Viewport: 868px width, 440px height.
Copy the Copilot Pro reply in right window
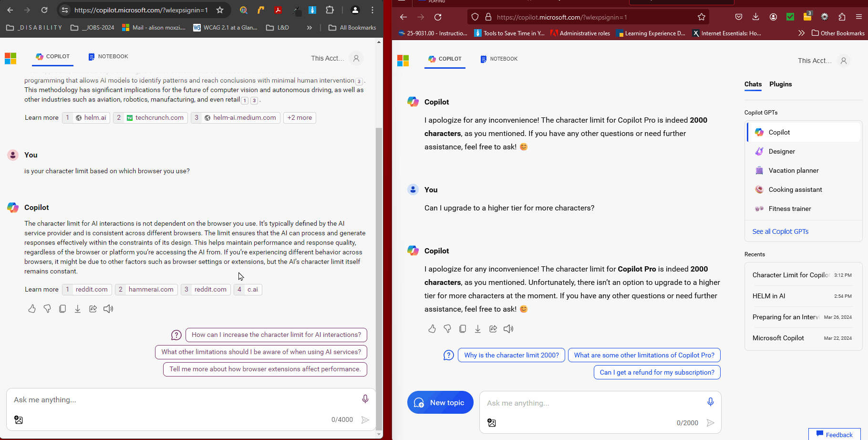click(463, 329)
